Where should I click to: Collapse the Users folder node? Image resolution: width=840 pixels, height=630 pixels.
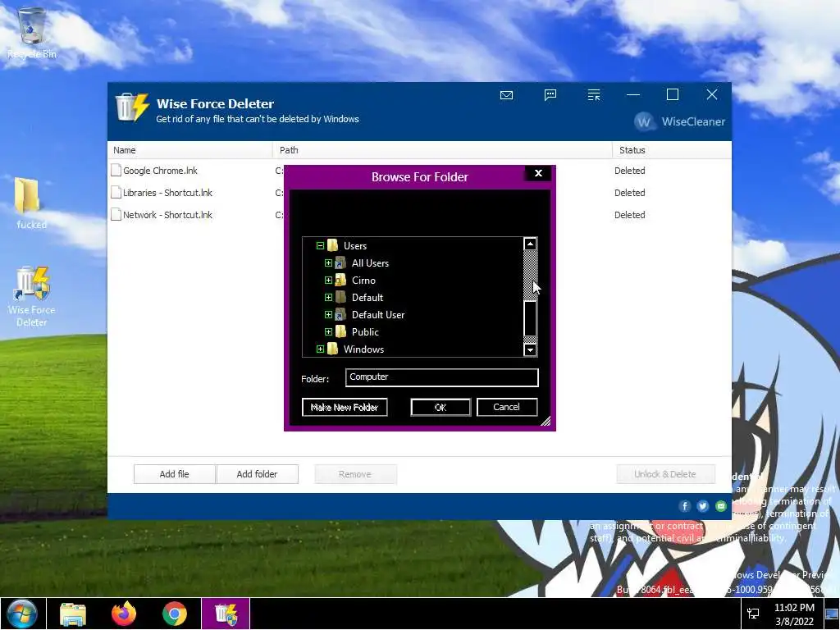point(320,246)
